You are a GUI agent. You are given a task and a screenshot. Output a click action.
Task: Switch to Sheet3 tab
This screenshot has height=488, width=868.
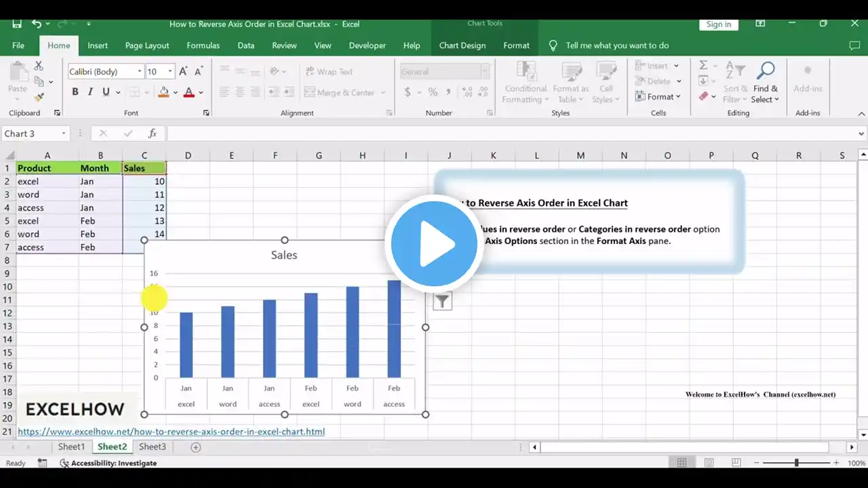[x=152, y=447]
